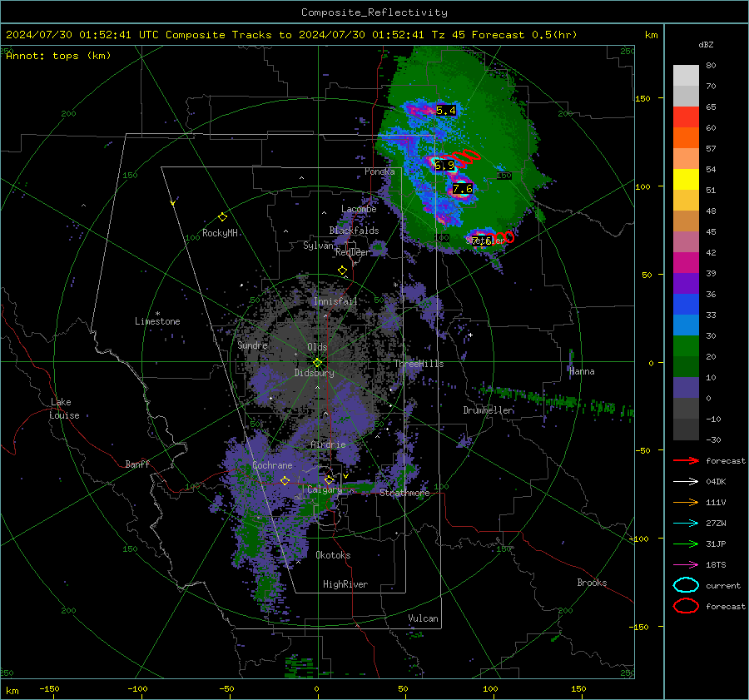Screen dimensions: 749x700
Task: Click the Airdrie town label
Action: pyautogui.click(x=328, y=444)
